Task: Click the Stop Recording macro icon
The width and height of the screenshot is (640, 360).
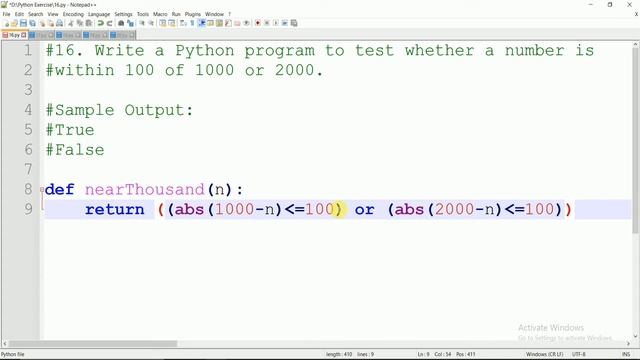Action: pyautogui.click(x=267, y=23)
